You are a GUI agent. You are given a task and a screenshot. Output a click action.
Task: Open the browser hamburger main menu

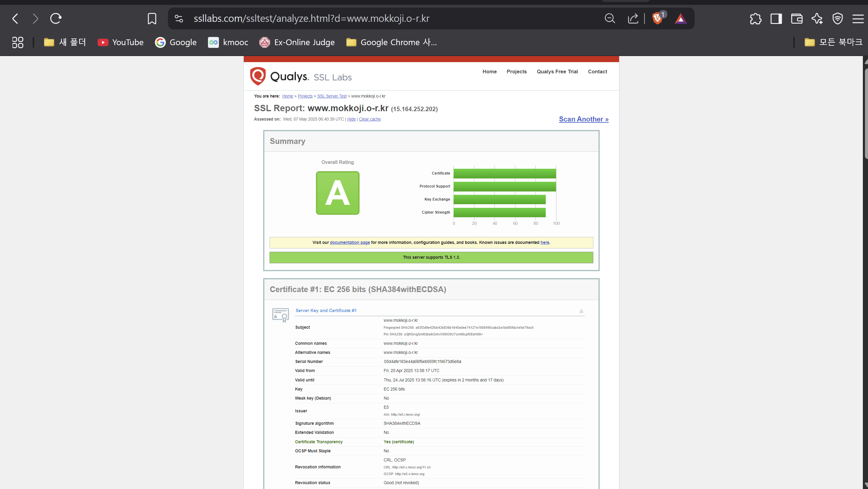[858, 18]
